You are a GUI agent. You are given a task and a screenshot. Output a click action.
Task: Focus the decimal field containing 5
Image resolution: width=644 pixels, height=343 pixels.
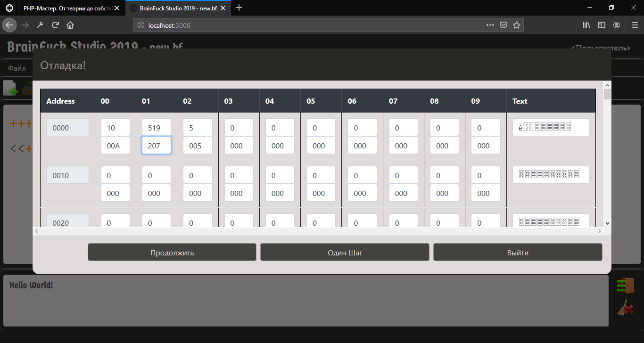(198, 127)
